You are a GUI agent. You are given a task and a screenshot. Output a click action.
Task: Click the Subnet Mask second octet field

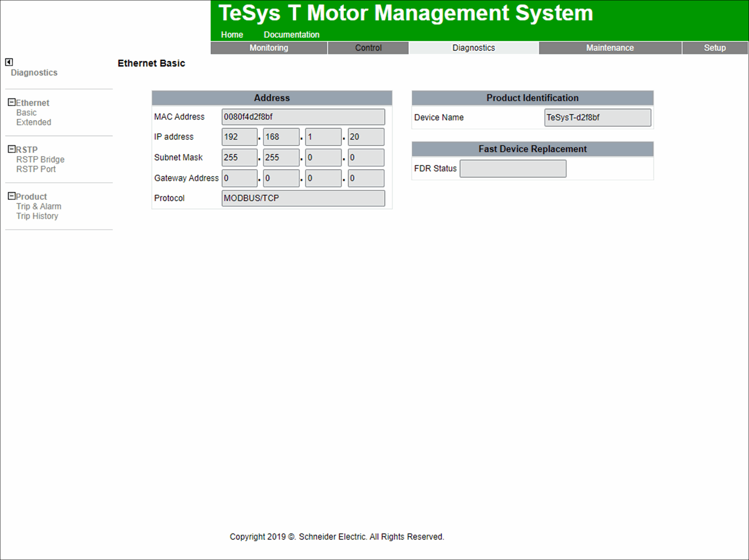coord(281,157)
